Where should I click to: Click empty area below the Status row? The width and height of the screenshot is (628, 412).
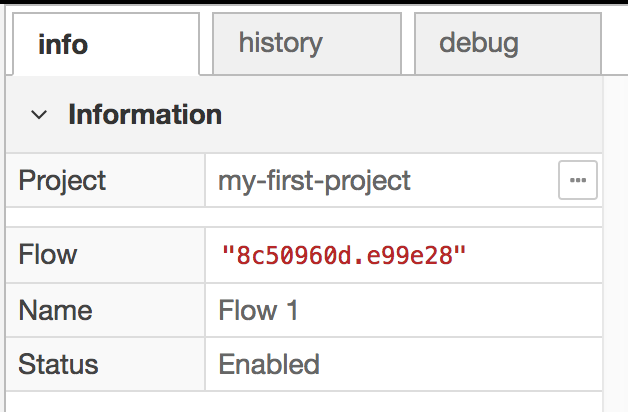pos(300,401)
